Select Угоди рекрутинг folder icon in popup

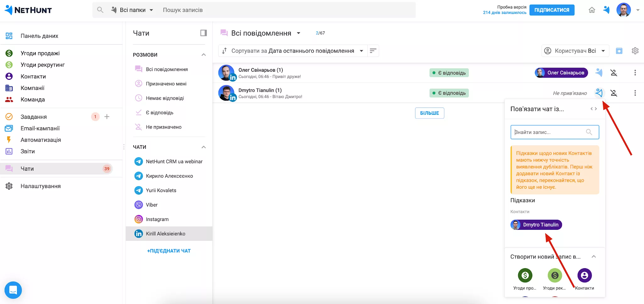[x=555, y=275]
